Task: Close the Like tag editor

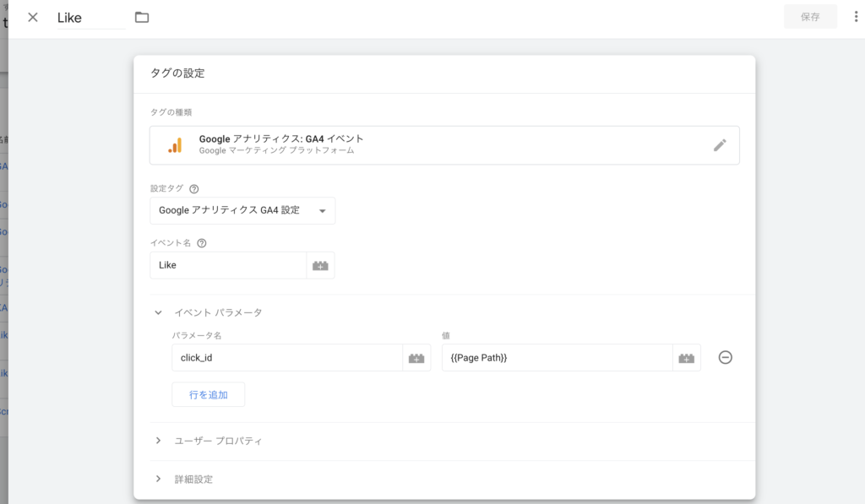Action: [x=33, y=17]
